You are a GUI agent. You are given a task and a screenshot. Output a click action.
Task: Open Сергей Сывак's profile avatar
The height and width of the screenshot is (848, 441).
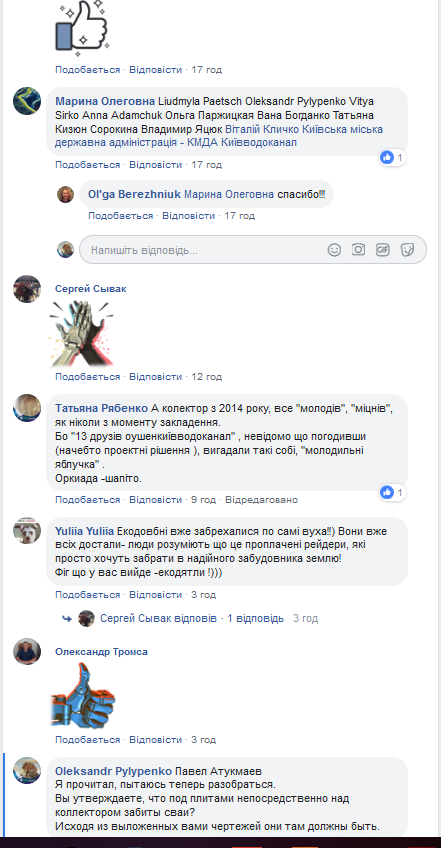(x=27, y=289)
